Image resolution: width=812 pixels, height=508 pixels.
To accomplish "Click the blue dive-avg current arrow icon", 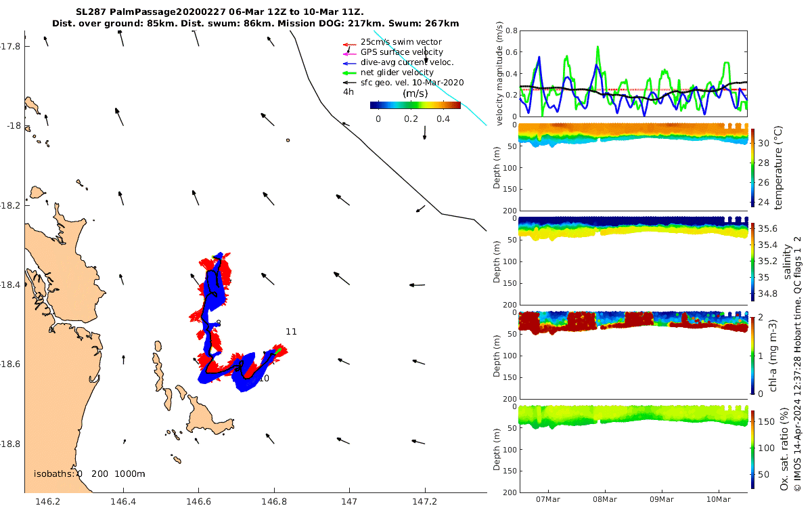I will point(350,62).
